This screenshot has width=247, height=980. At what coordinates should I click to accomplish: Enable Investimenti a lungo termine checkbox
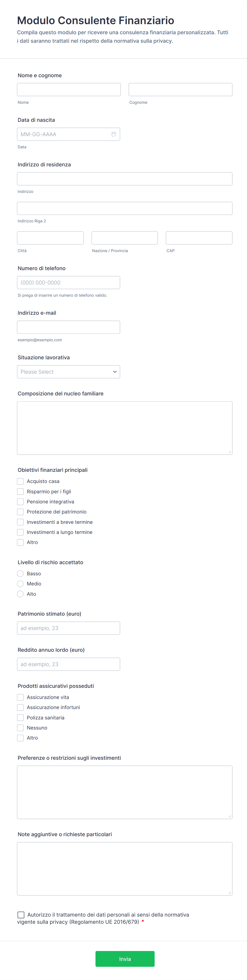(20, 532)
